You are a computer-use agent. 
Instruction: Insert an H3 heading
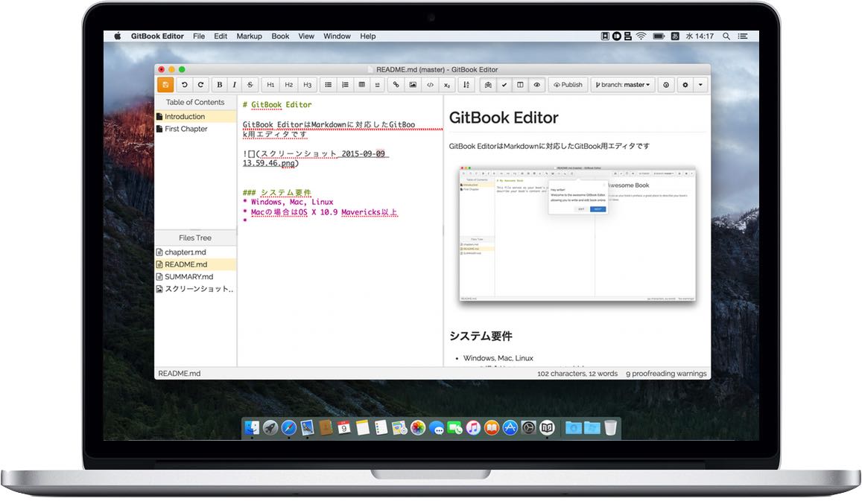[x=307, y=85]
